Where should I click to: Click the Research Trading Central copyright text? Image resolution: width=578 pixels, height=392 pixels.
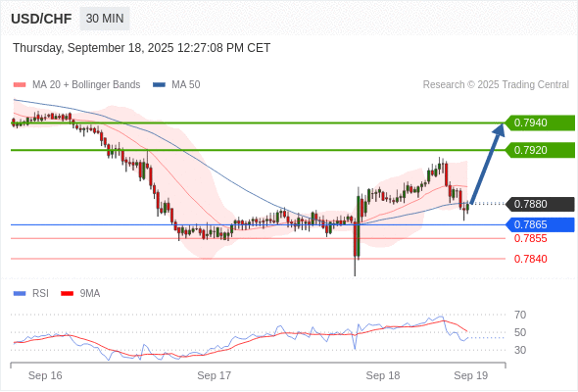[x=496, y=85]
